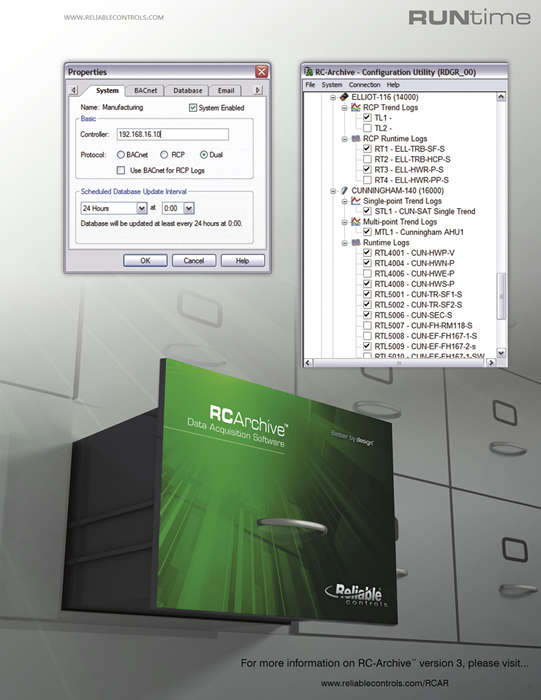Uncheck RTL5001 - CUN-TR-SF1-S

367,294
